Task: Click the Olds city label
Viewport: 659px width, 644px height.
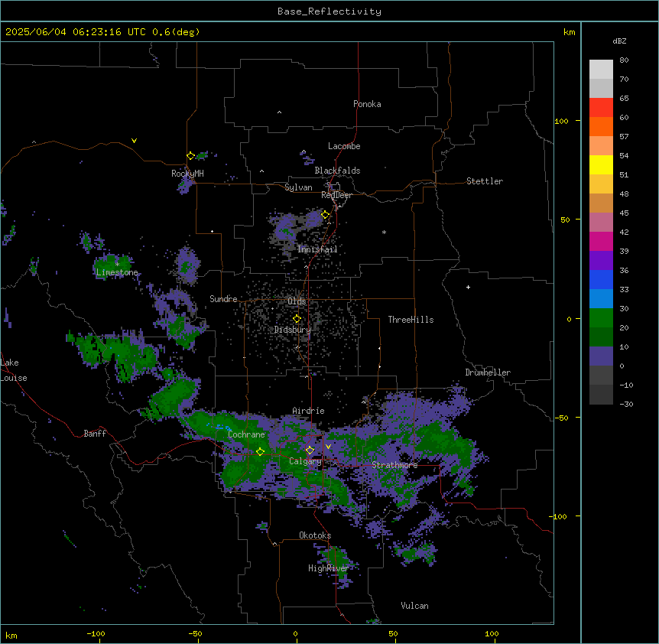Action: click(297, 301)
